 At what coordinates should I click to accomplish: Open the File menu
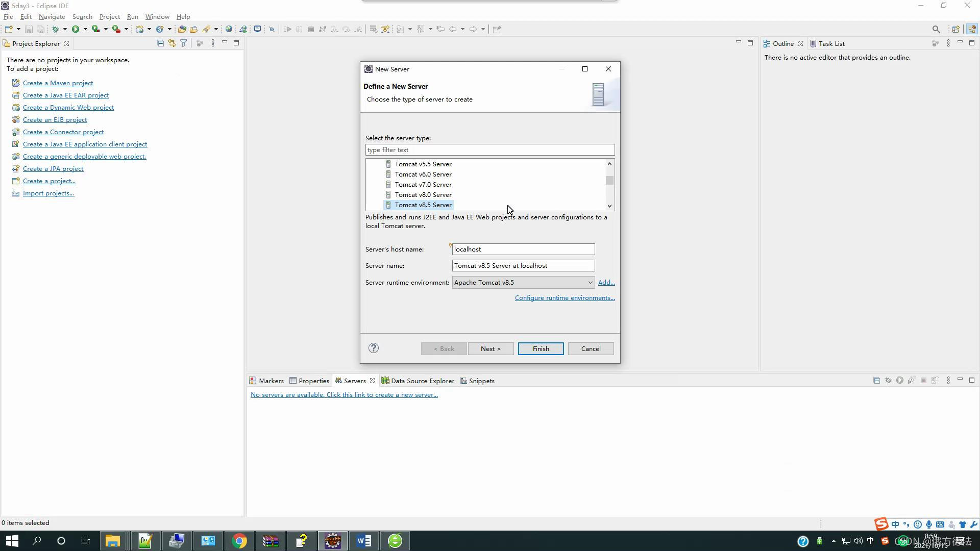[x=8, y=16]
